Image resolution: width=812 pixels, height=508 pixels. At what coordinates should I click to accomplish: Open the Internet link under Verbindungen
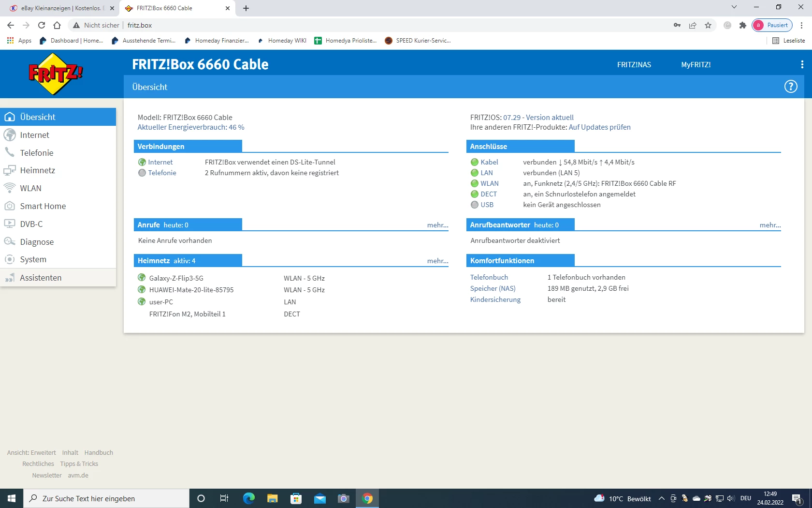click(160, 162)
